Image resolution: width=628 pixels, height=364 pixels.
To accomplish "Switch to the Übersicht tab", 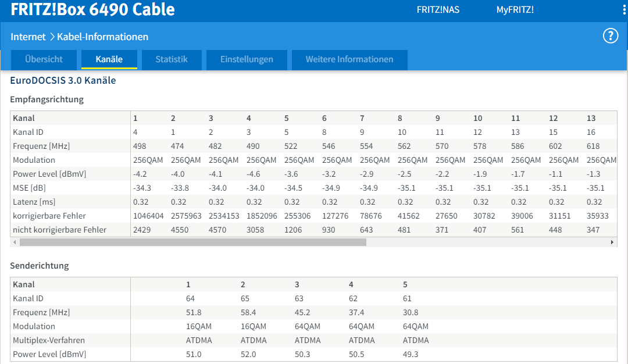I will coord(44,59).
